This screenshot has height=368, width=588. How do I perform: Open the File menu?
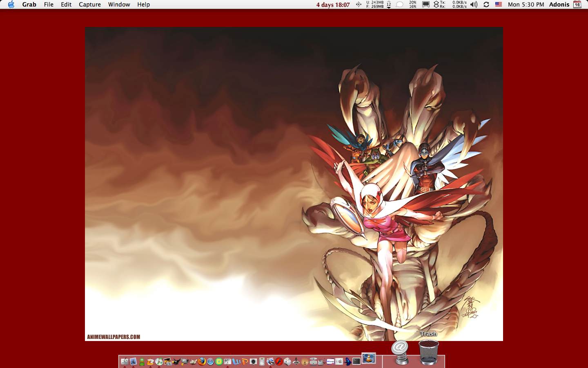point(49,4)
